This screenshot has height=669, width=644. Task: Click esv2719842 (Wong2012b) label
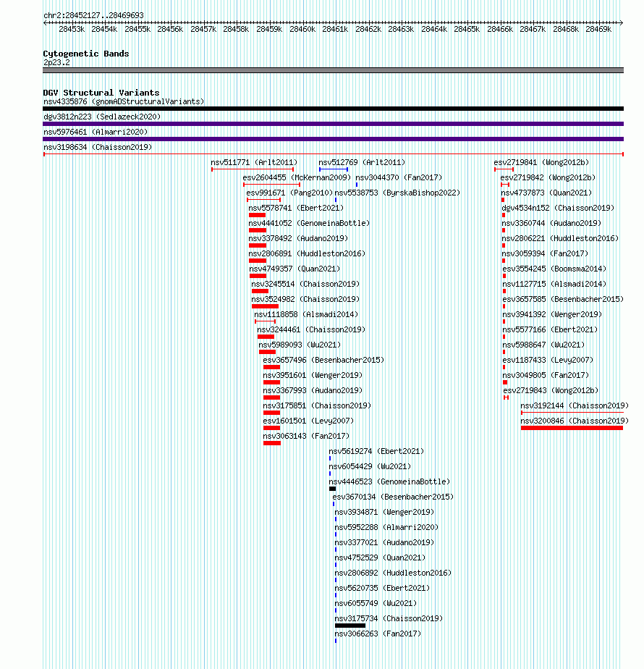[x=548, y=177]
